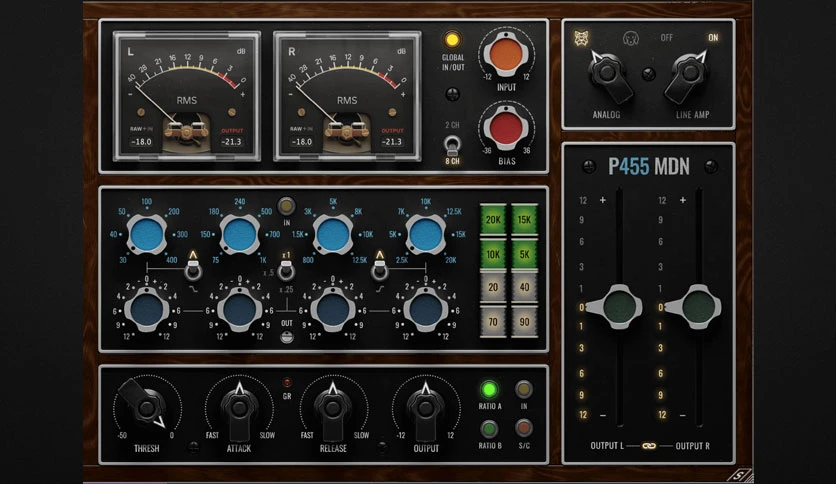
Task: Click the 8 CH label
Action: click(452, 161)
